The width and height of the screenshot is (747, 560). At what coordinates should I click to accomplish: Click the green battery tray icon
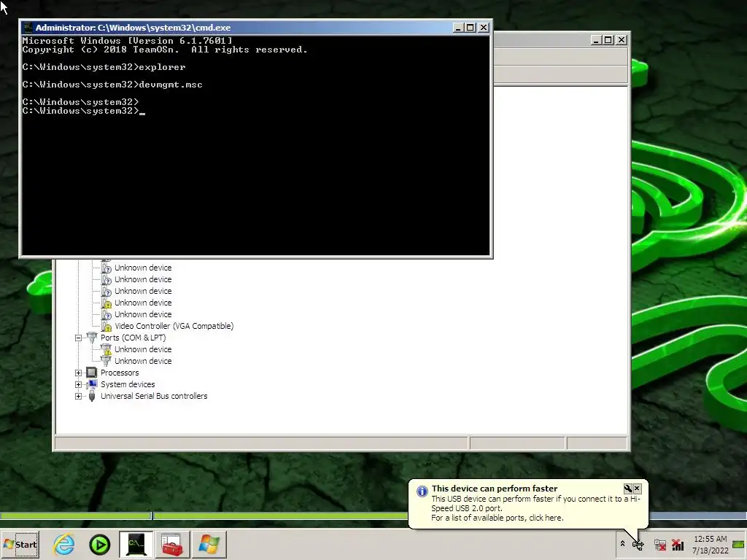pos(738,544)
